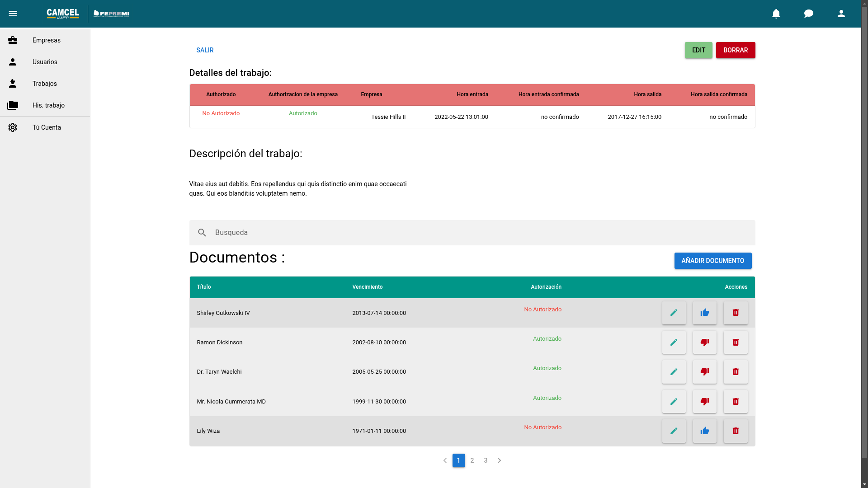
Task: Click the Vencimiento column header
Action: pos(368,287)
